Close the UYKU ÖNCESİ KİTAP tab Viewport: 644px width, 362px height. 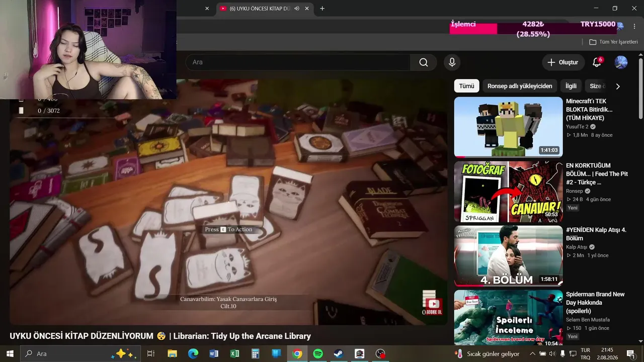tap(307, 9)
